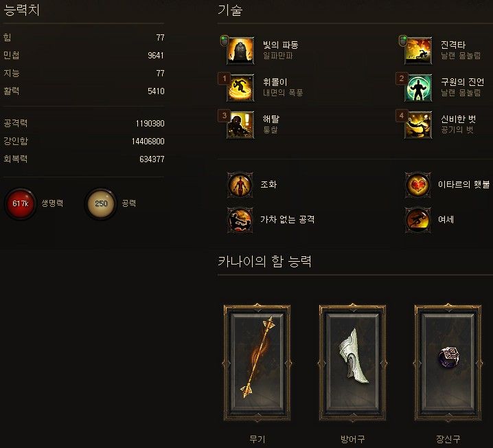Select the 해탈 skill icon

click(x=240, y=125)
